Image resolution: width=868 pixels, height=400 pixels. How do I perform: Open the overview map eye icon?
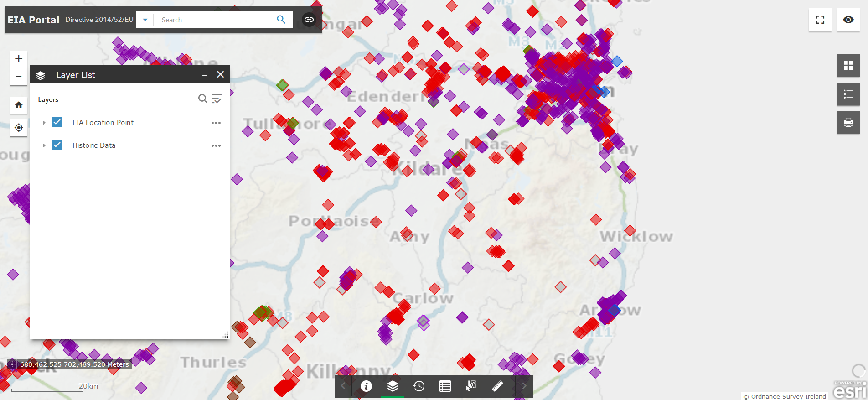(848, 20)
